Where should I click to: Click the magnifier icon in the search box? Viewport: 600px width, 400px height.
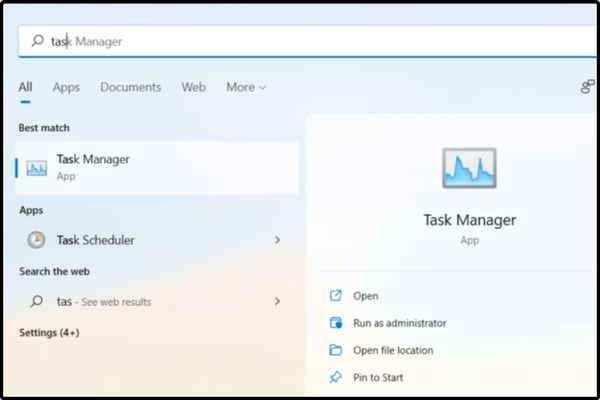coord(37,42)
